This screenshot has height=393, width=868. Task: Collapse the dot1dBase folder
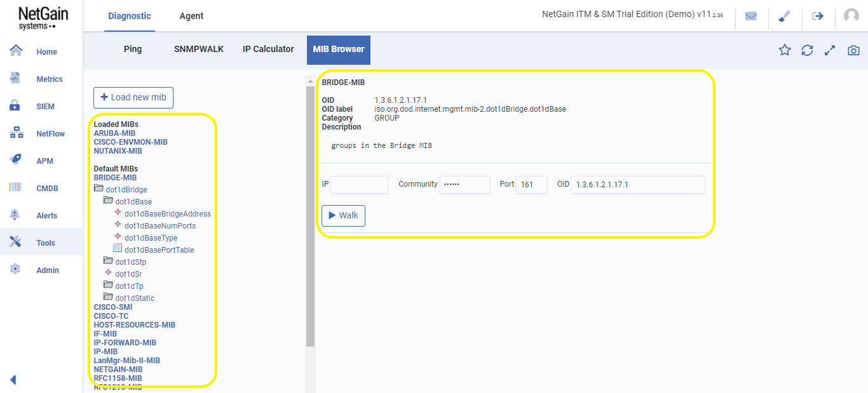coord(108,201)
